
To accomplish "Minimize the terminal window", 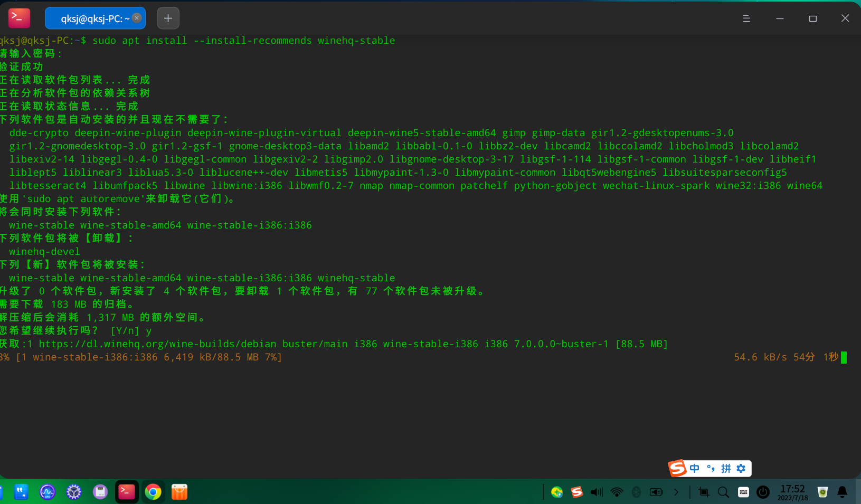I will pos(780,18).
